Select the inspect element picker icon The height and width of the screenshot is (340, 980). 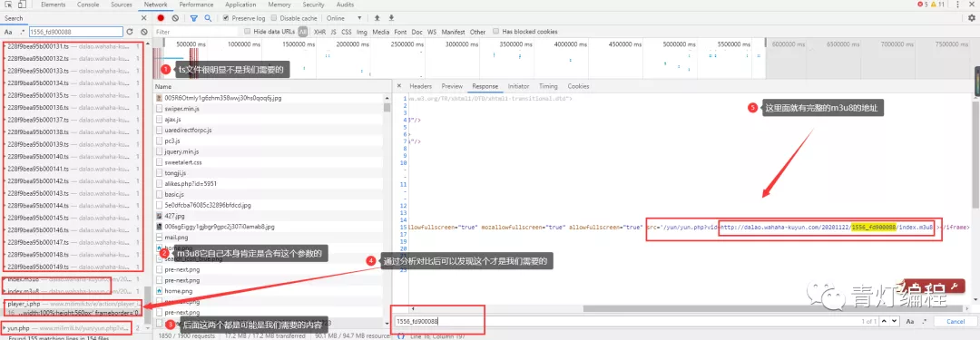(x=8, y=5)
